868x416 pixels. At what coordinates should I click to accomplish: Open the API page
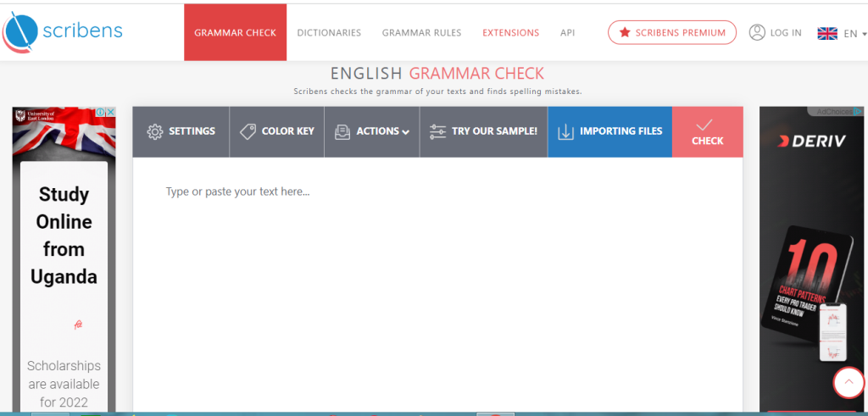(567, 33)
